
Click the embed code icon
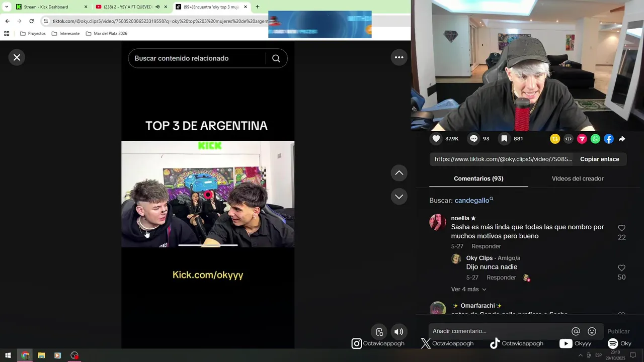coord(569,139)
